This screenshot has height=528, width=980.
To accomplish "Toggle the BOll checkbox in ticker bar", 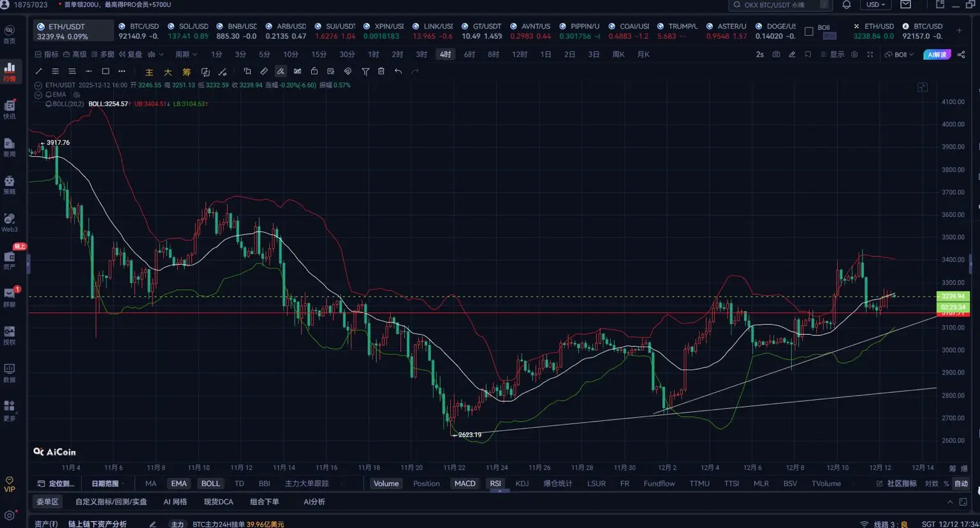I will (808, 31).
